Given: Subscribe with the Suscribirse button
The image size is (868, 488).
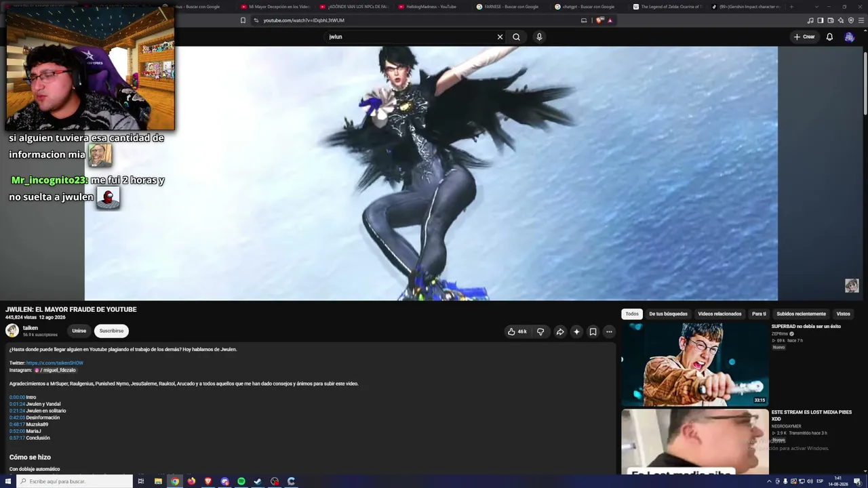Looking at the screenshot, I should click(111, 331).
